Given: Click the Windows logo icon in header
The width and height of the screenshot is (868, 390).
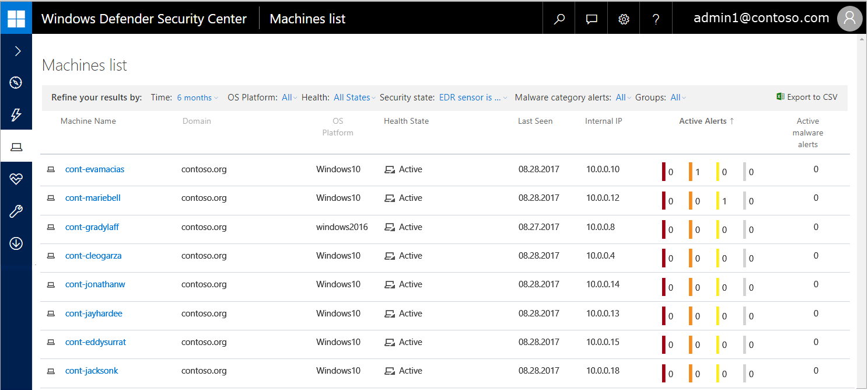Looking at the screenshot, I should coord(16,19).
